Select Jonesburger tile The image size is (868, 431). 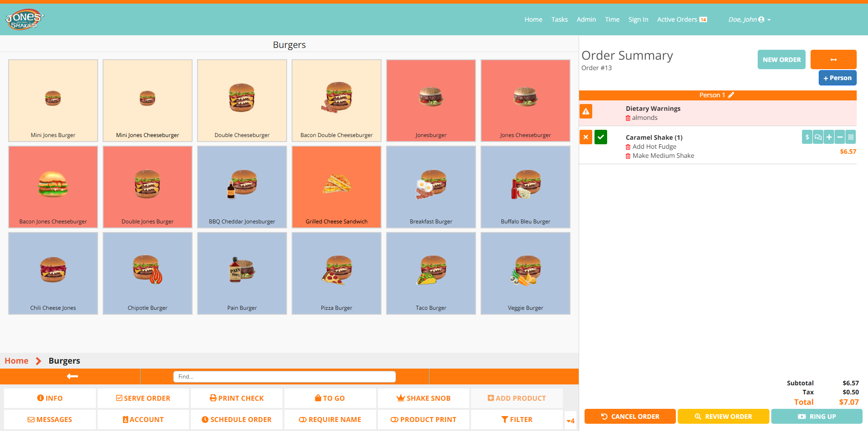pos(431,100)
